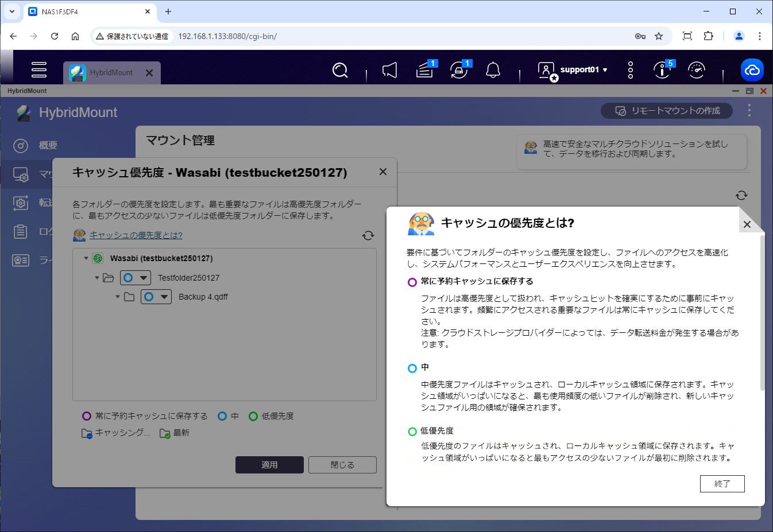Click the Backup 4.qdff folder icon
The image size is (773, 532).
click(129, 297)
